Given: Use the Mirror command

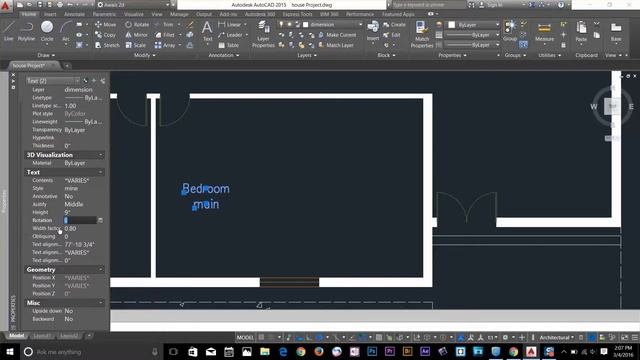Looking at the screenshot, I should pos(136,35).
